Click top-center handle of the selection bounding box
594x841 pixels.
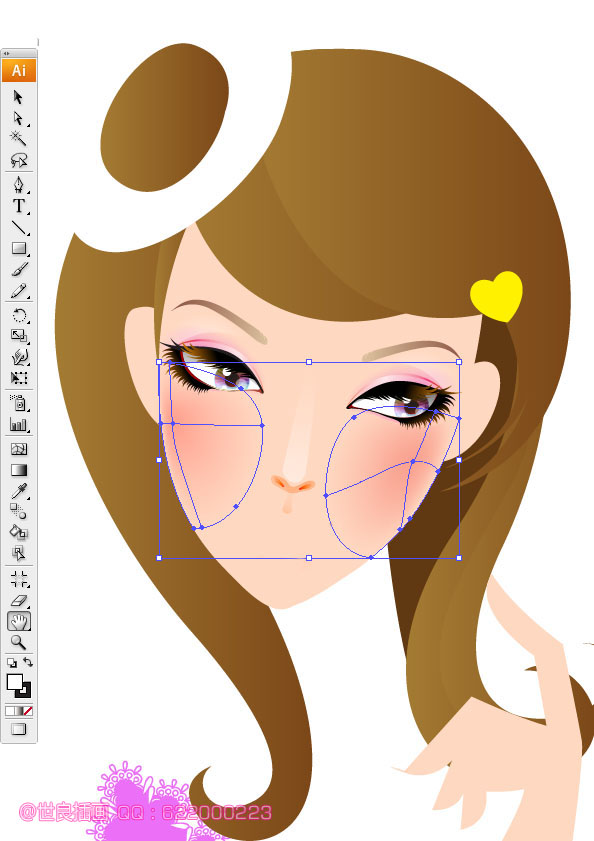309,362
